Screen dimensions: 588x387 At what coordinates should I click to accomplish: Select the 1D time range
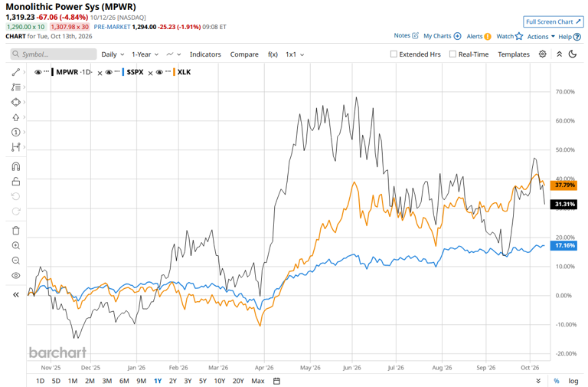tap(40, 381)
